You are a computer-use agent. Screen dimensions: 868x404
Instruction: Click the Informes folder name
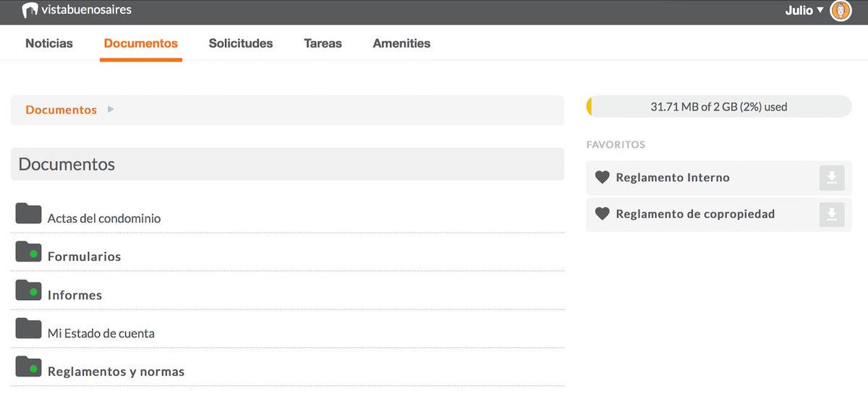[75, 295]
